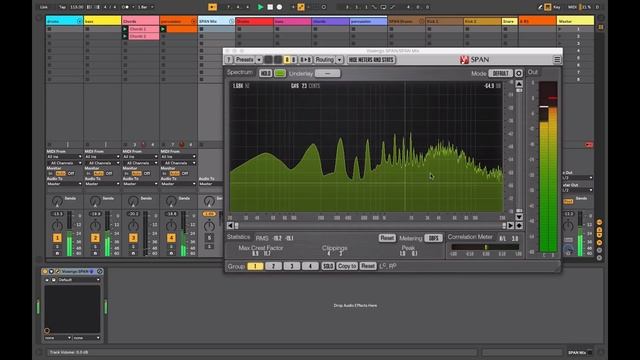Click the spectrum horizontal scroll right arrow

(x=510, y=225)
